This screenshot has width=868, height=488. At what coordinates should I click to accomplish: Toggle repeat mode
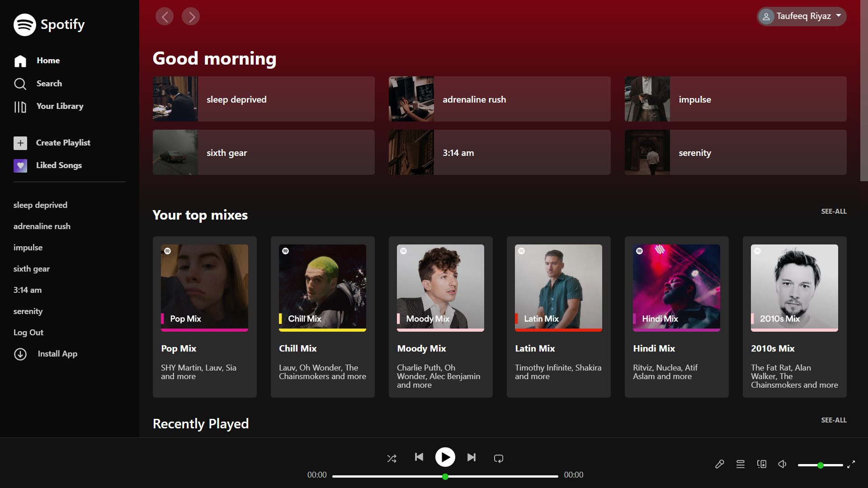(x=499, y=459)
